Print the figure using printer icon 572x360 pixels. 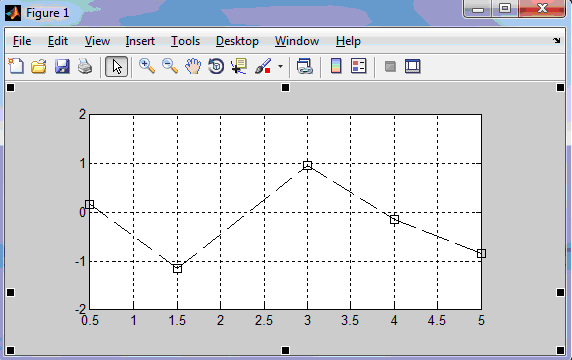[x=85, y=67]
